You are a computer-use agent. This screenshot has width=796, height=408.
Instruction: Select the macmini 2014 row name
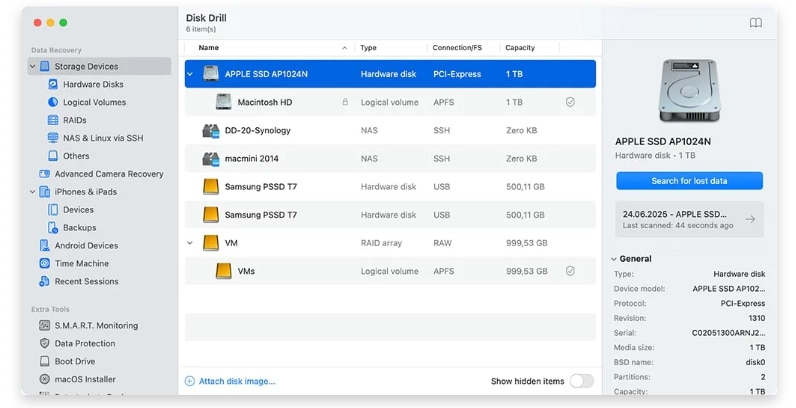[252, 159]
